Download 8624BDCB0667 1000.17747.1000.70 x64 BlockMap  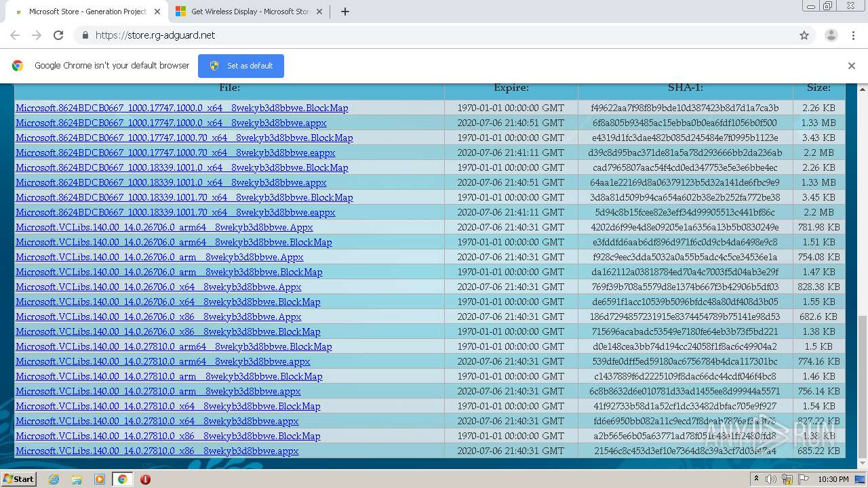pos(184,138)
